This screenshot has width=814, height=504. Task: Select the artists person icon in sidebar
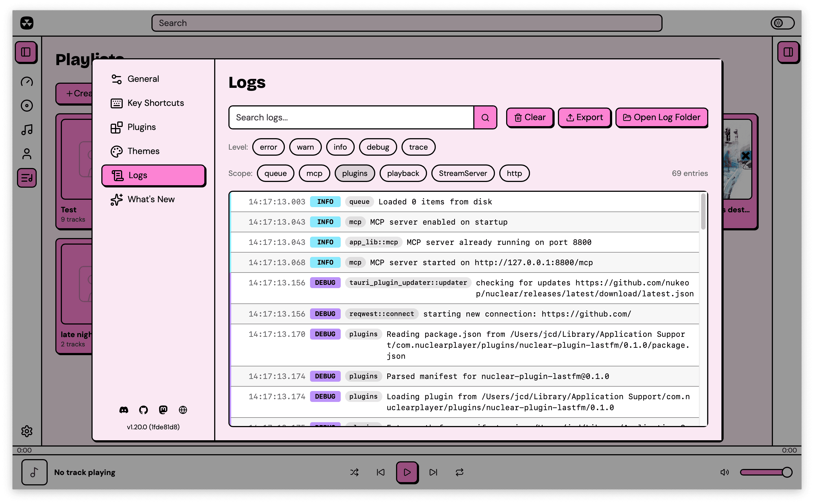27,154
